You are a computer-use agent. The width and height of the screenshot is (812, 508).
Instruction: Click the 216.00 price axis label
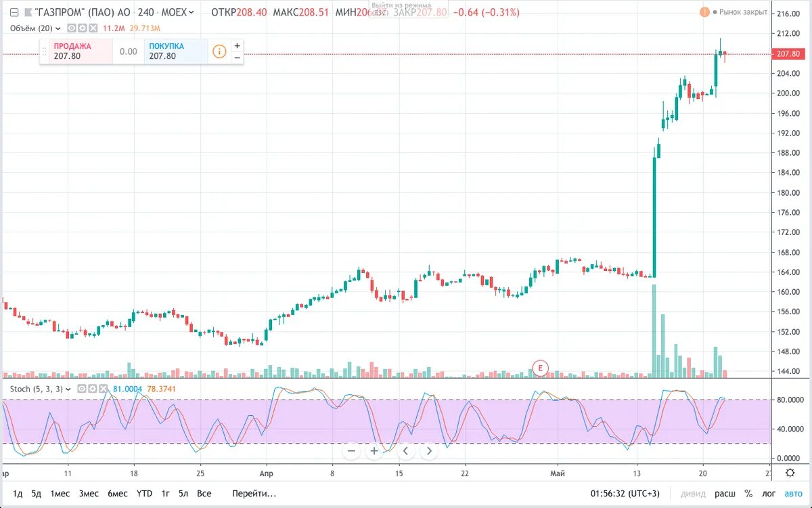coord(788,14)
